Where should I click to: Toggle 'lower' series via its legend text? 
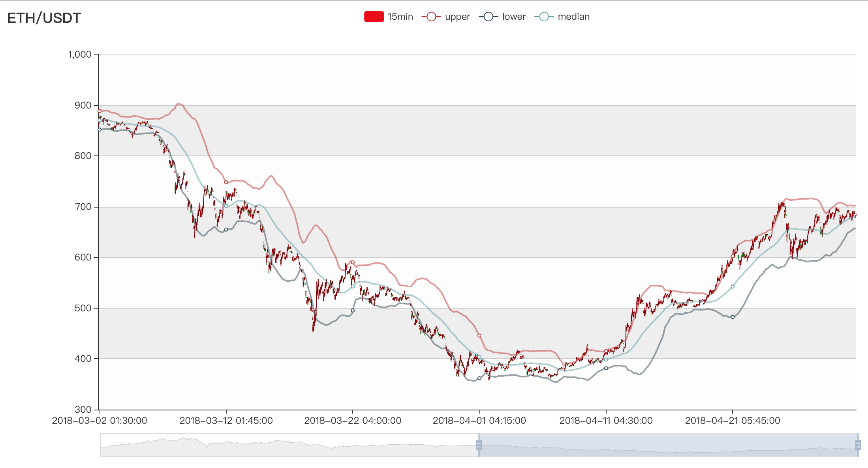[514, 17]
